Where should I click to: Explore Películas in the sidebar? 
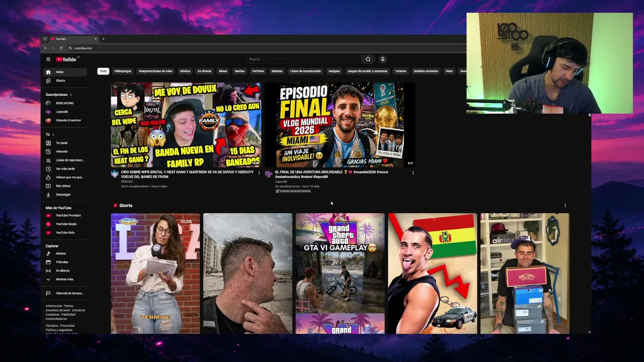pos(65,262)
